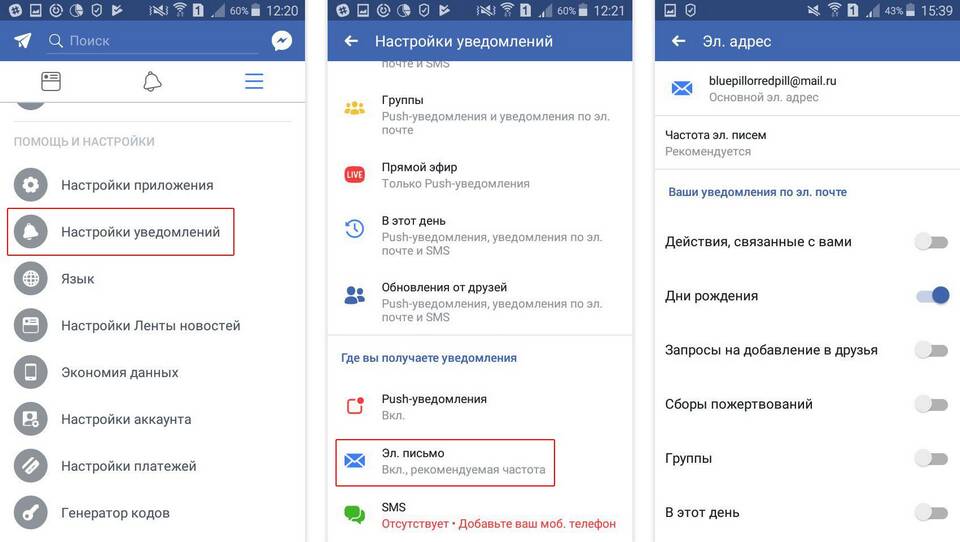This screenshot has width=960, height=542.
Task: Open Push-уведомления settings row
Action: point(480,407)
